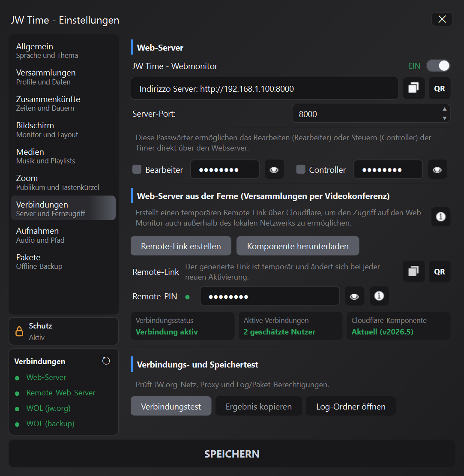Click the Indirizzo Server address field
The width and height of the screenshot is (464, 476).
coord(264,88)
